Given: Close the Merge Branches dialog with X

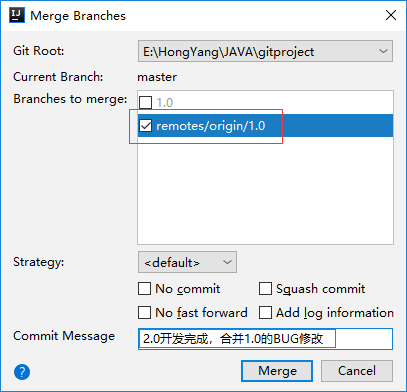Looking at the screenshot, I should tap(391, 15).
